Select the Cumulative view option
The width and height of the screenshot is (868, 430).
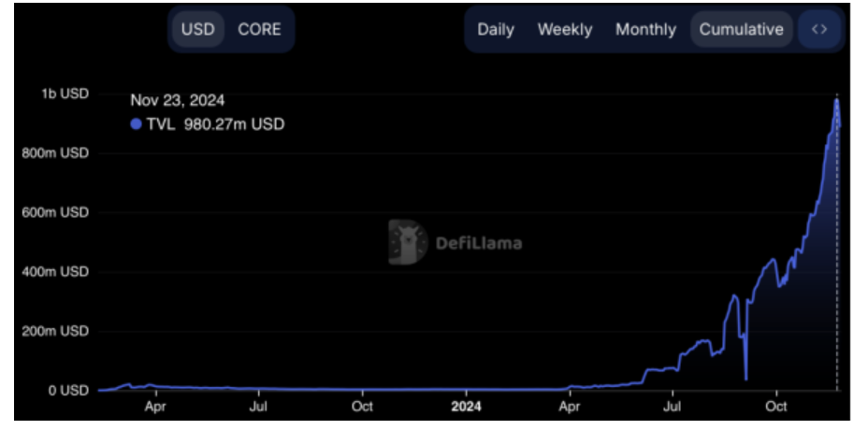click(x=741, y=29)
